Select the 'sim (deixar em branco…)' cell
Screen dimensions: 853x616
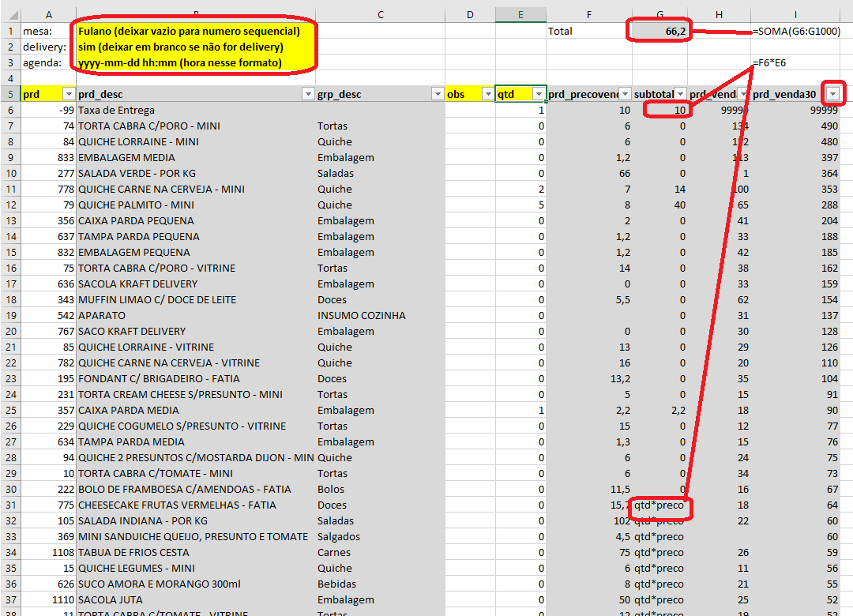196,47
